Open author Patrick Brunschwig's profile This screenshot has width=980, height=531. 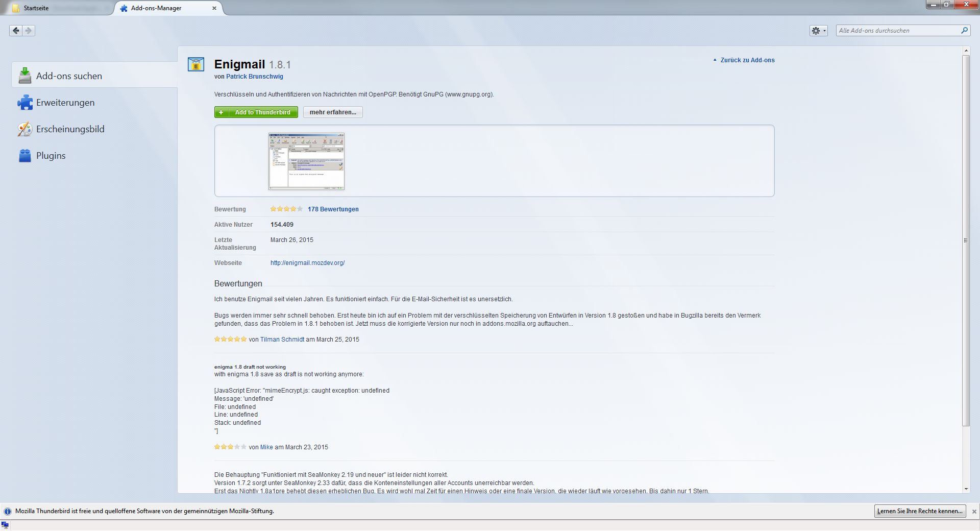coord(254,77)
